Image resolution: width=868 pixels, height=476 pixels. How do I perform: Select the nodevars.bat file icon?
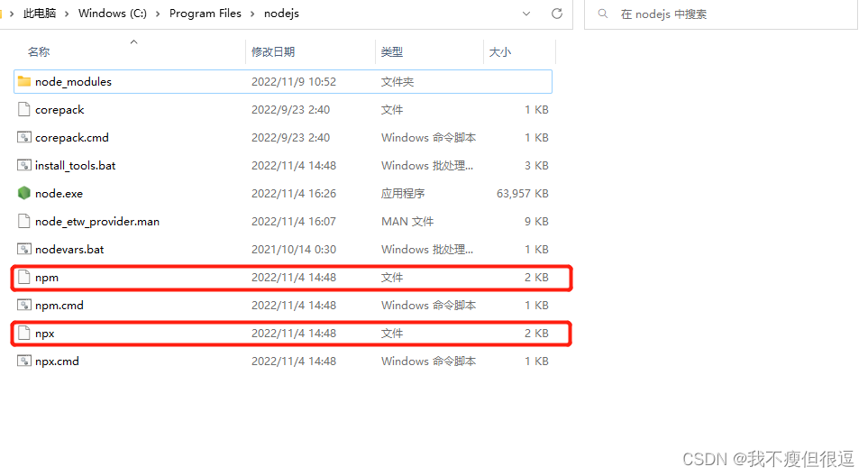tap(23, 249)
